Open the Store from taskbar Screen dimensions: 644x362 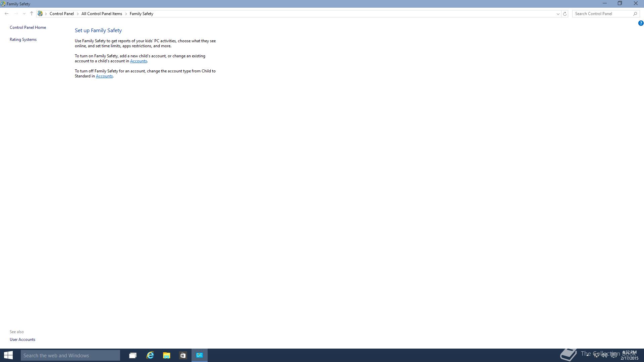(x=183, y=355)
